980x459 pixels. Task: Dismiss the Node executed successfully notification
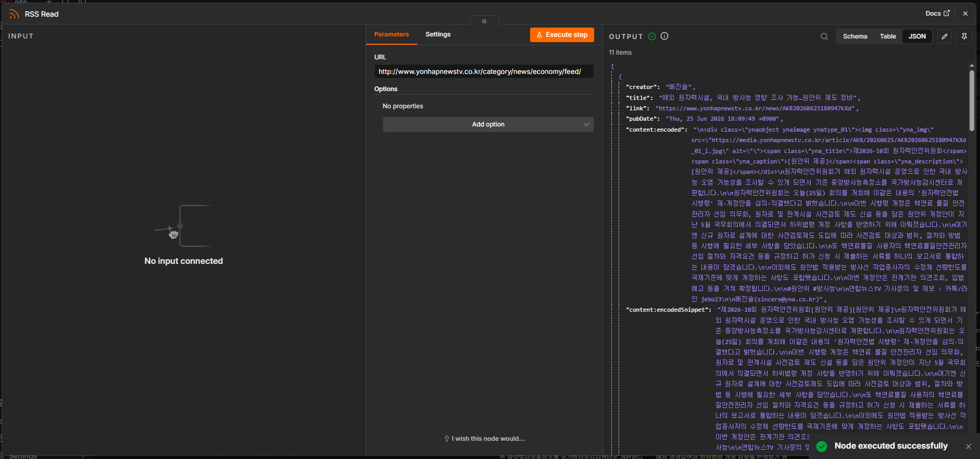[969, 447]
